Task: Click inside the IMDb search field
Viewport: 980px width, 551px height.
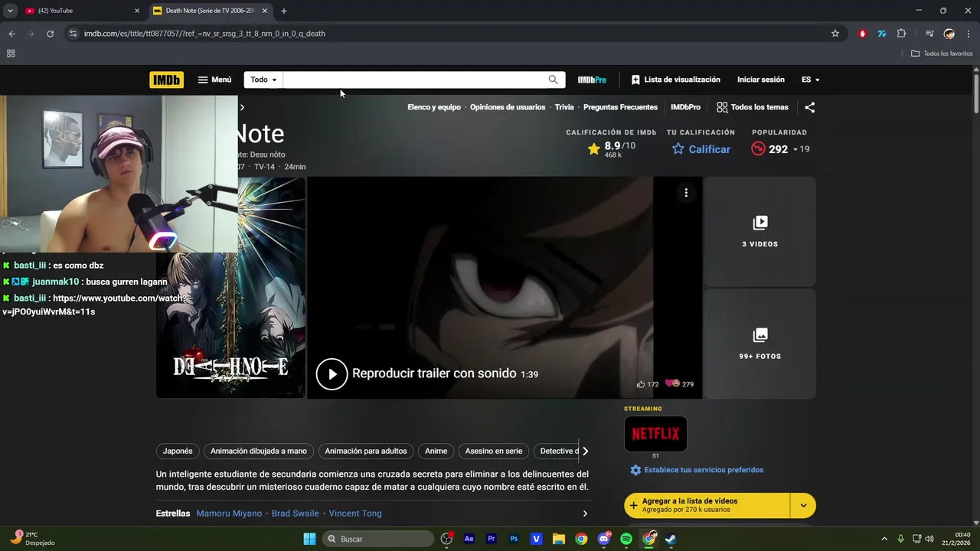Action: tap(413, 80)
